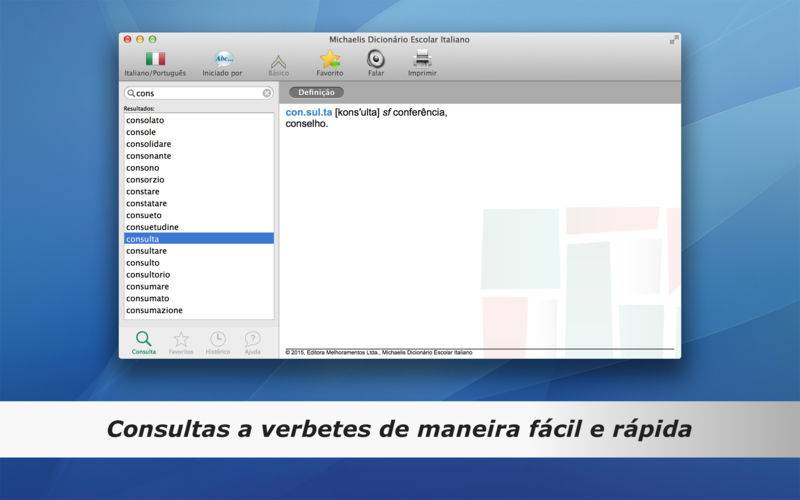Viewport: 800px width, 500px height.
Task: Click the magnifier icon in the search box
Action: (131, 93)
